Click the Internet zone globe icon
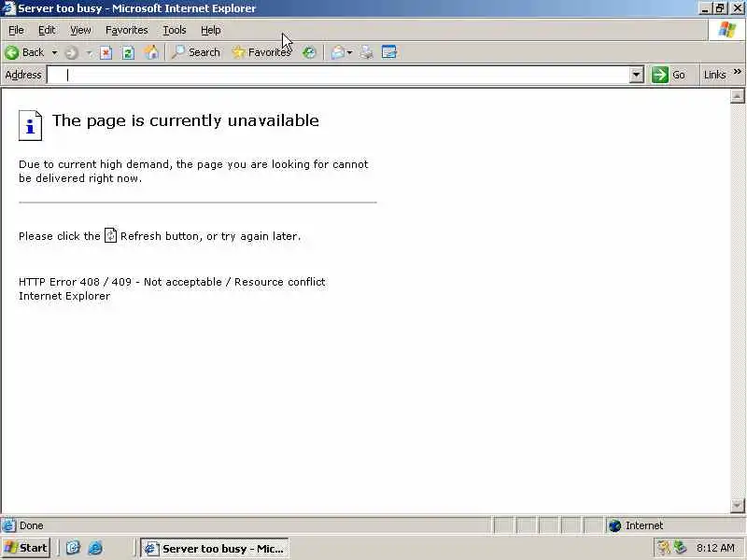 (x=615, y=525)
